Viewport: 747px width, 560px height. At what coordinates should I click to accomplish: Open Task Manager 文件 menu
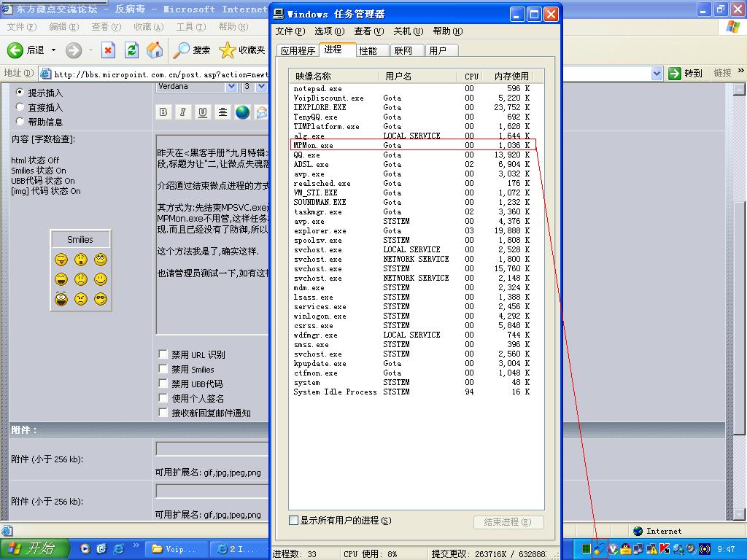(290, 31)
